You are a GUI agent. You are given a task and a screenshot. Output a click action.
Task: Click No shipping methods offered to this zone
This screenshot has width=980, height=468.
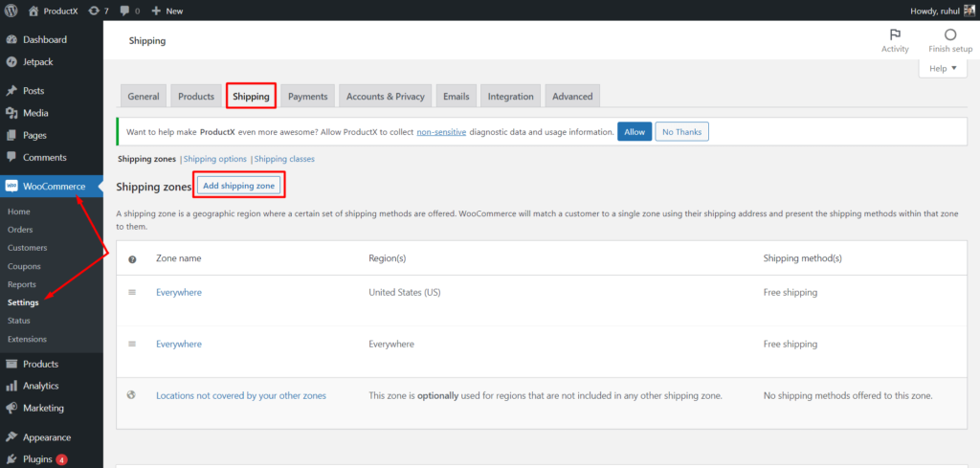pos(848,395)
